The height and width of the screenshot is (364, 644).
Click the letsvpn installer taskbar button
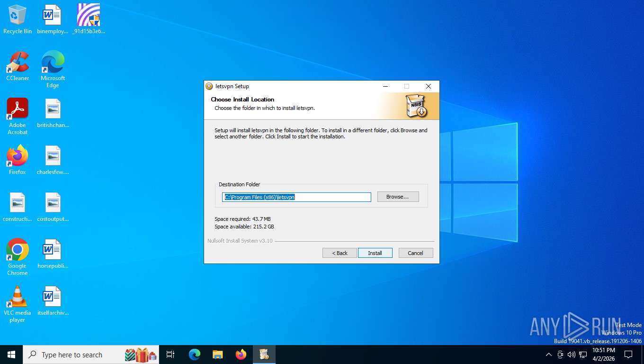tap(264, 355)
